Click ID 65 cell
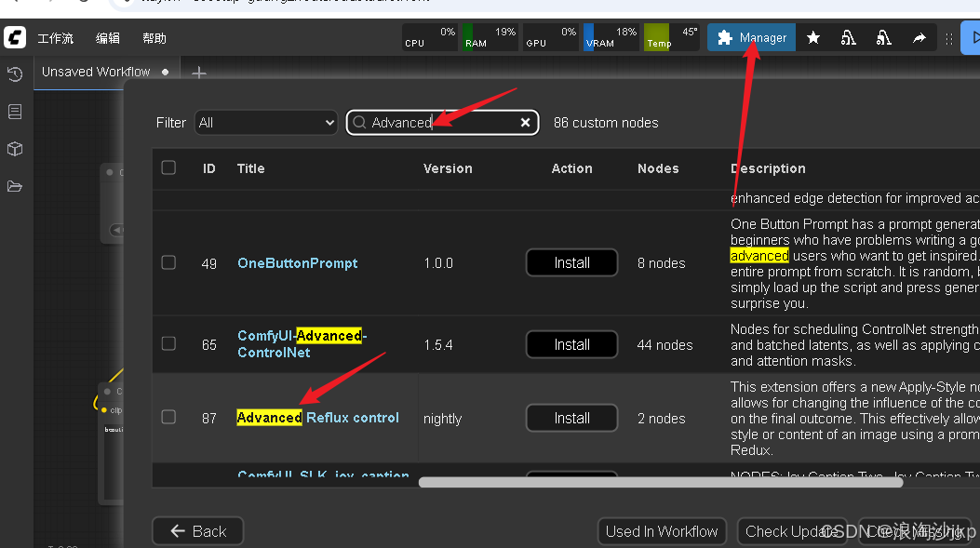This screenshot has width=980, height=548. click(x=208, y=345)
